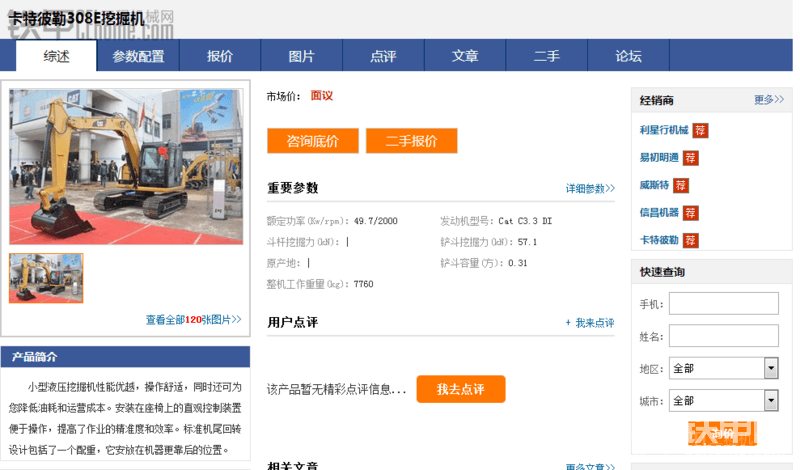800x470 pixels.
Task: Click the 经销商 panel heading
Action: 657,100
